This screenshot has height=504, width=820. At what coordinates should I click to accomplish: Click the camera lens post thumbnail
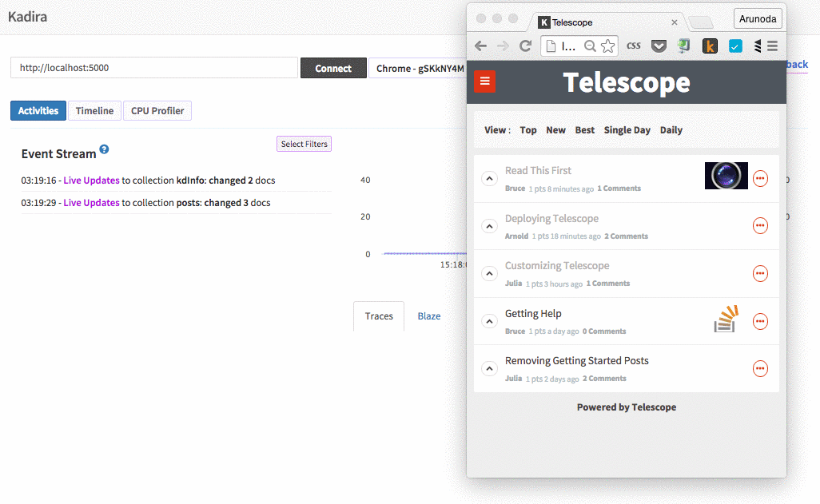click(726, 176)
